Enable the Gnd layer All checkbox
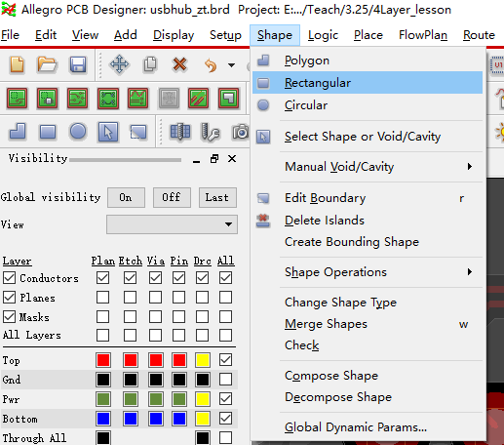Image resolution: width=504 pixels, height=445 pixels. 225,380
